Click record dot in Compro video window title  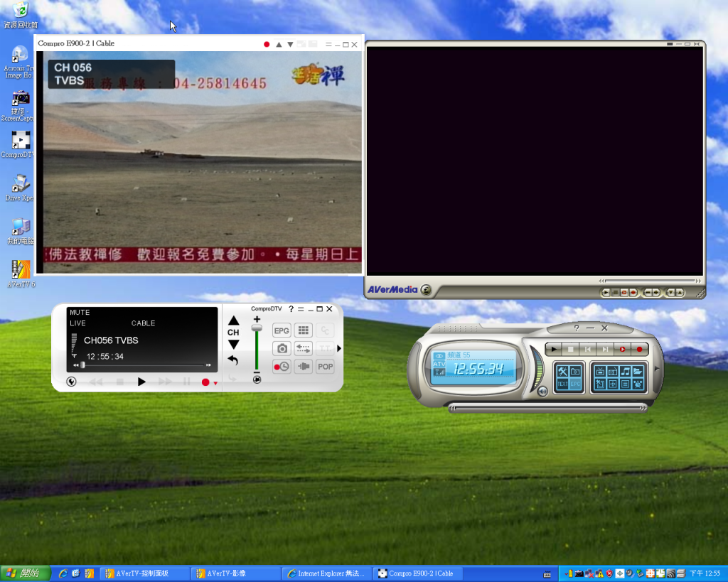click(267, 45)
